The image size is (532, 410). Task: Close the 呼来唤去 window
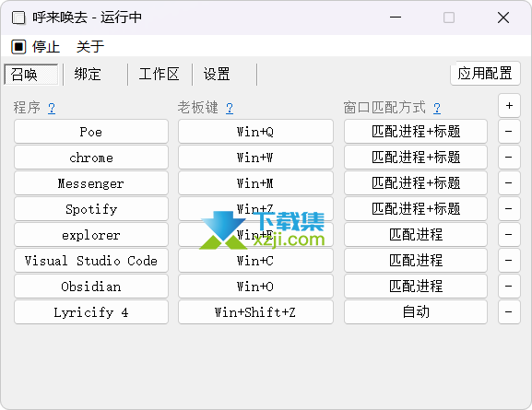click(x=503, y=18)
